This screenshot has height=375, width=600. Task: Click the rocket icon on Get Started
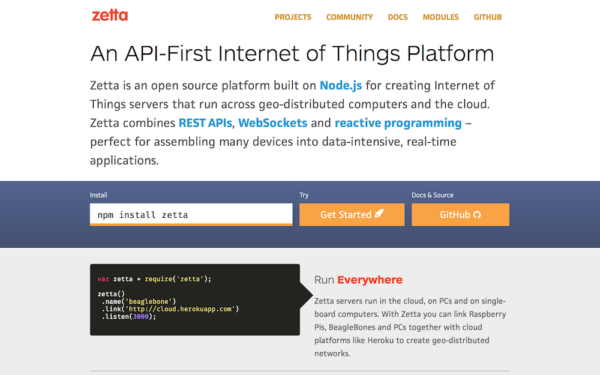coord(379,214)
